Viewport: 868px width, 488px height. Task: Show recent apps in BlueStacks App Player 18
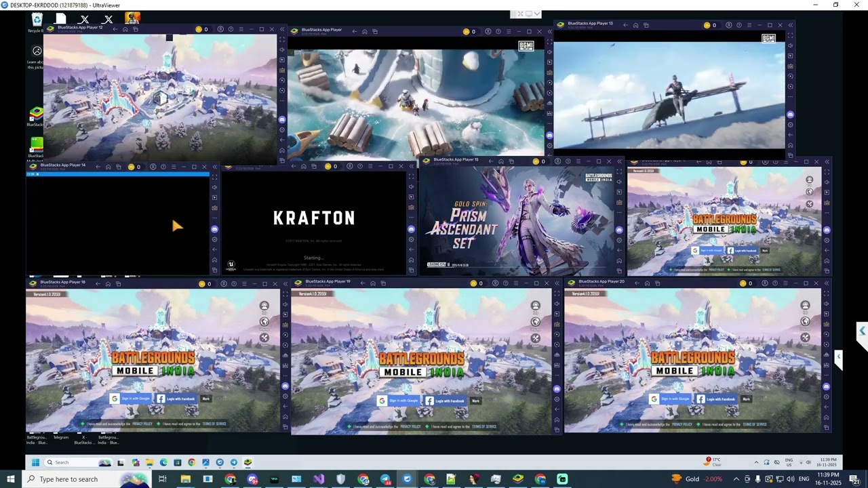pyautogui.click(x=118, y=283)
